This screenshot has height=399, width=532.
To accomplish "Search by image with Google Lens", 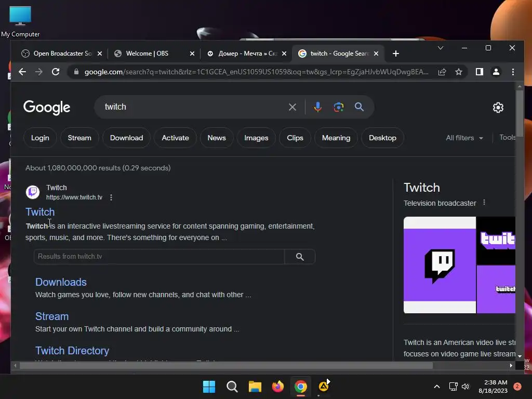I will tap(339, 107).
